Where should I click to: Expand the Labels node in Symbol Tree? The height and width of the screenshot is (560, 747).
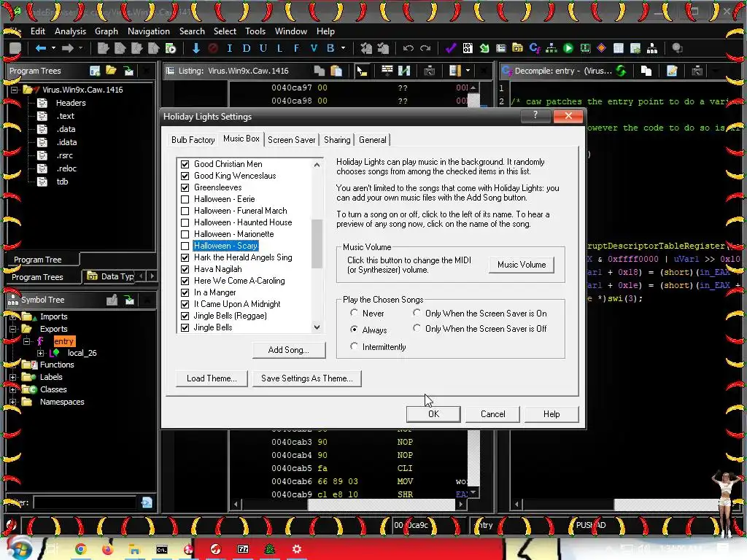(x=13, y=377)
